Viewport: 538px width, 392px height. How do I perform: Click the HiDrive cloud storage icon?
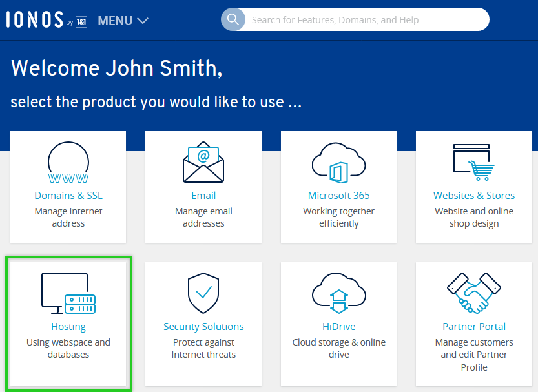338,293
